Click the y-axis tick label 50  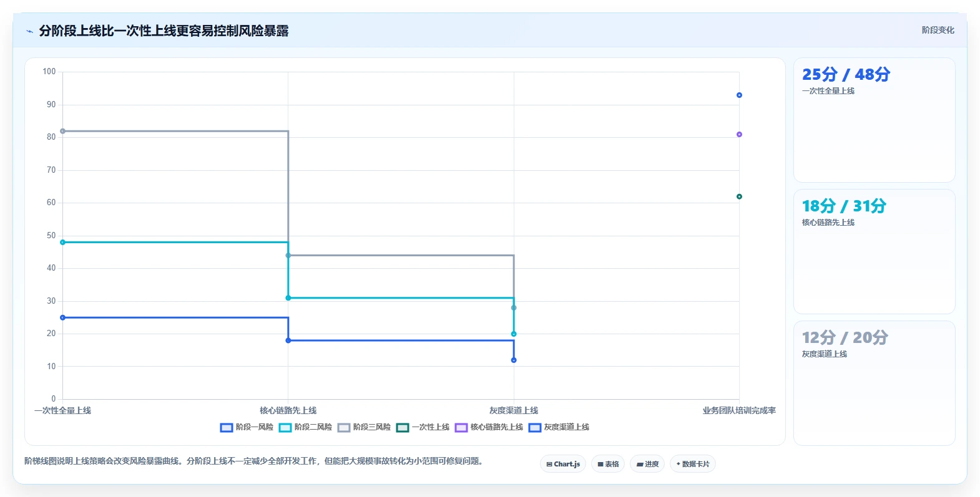click(51, 236)
